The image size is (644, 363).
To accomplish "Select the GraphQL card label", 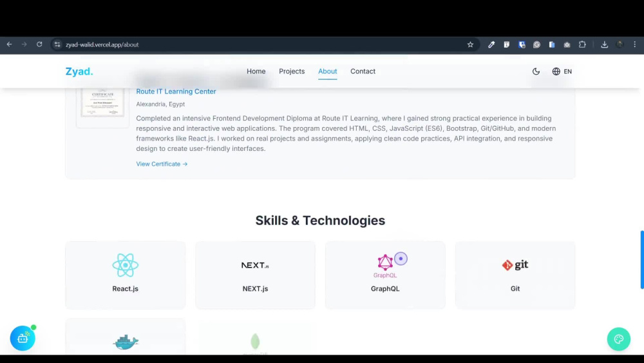I will (x=385, y=289).
